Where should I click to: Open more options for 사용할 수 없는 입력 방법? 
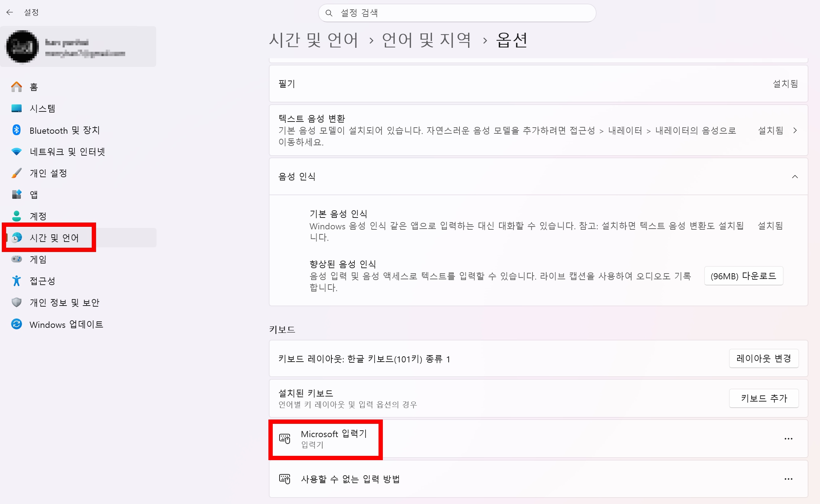pos(788,479)
